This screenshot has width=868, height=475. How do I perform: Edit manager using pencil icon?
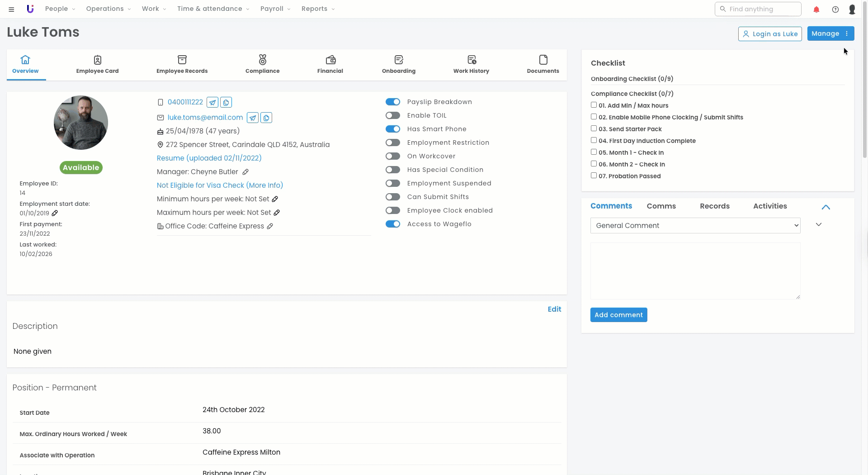(x=245, y=172)
